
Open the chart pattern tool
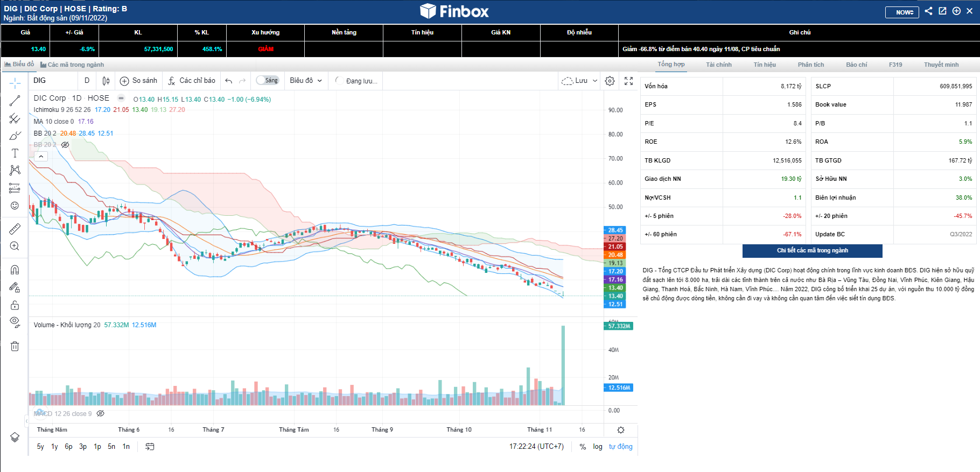(x=15, y=170)
